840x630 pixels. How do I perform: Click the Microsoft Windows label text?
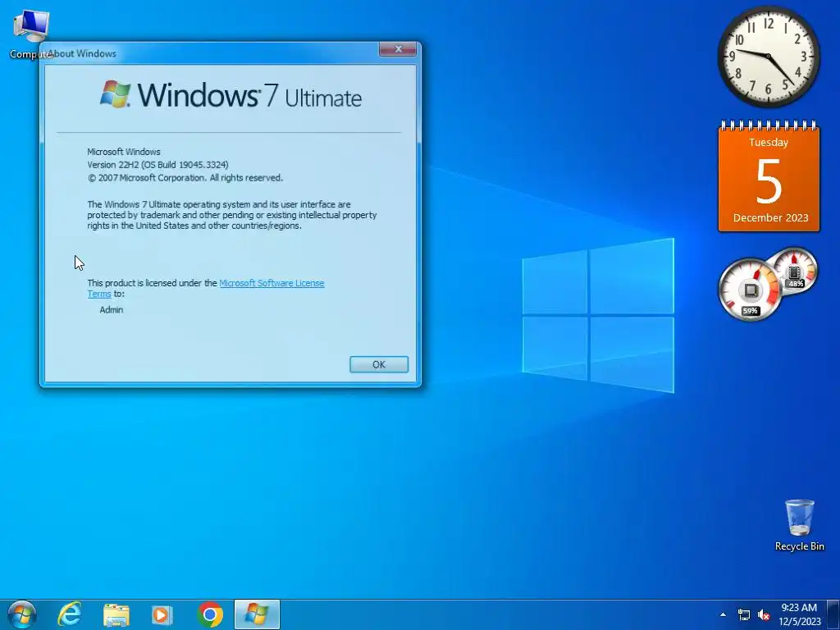124,152
